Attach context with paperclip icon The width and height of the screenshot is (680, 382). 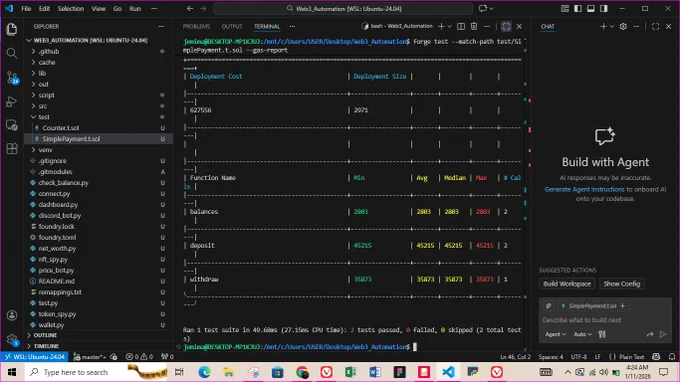tap(548, 306)
